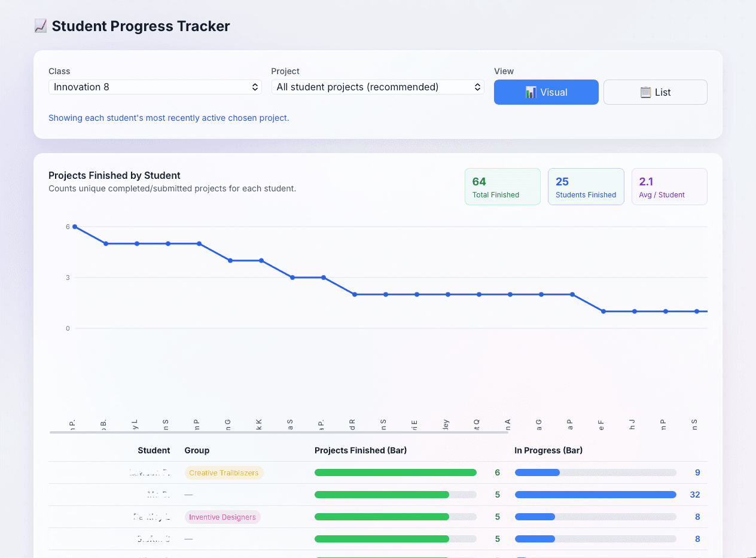756x558 pixels.
Task: Click the 64 Total Finished summary card
Action: pos(502,186)
